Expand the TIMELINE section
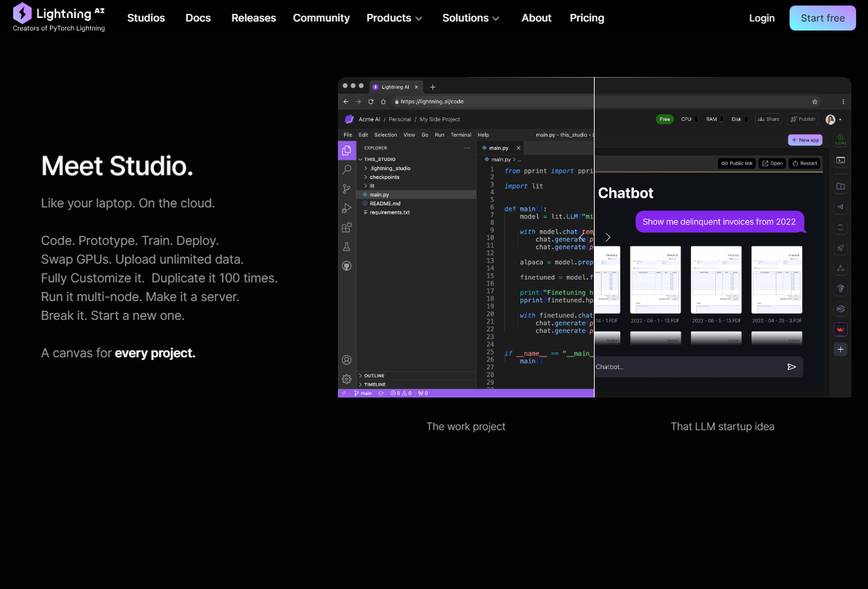Screen dimensions: 868x589 tap(416, 384)
